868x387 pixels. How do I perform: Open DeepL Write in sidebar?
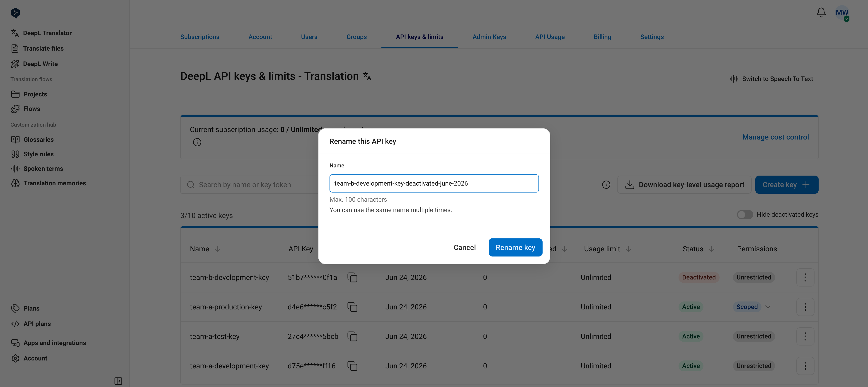tap(34, 64)
